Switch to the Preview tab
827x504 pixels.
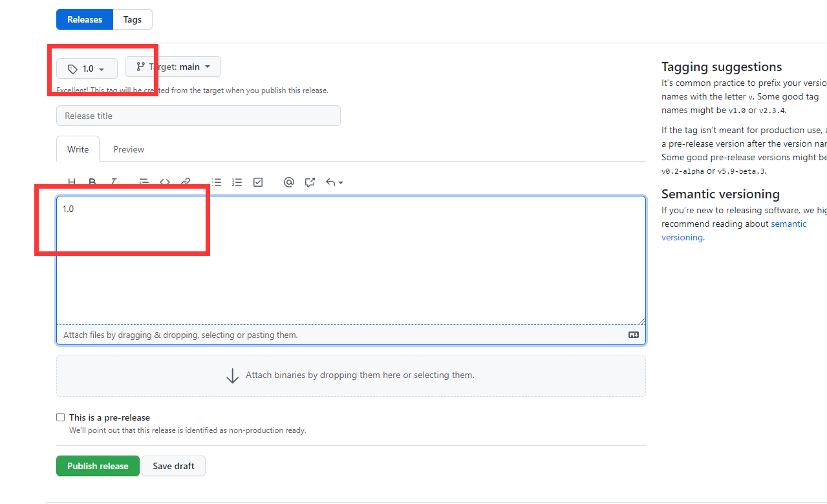129,149
